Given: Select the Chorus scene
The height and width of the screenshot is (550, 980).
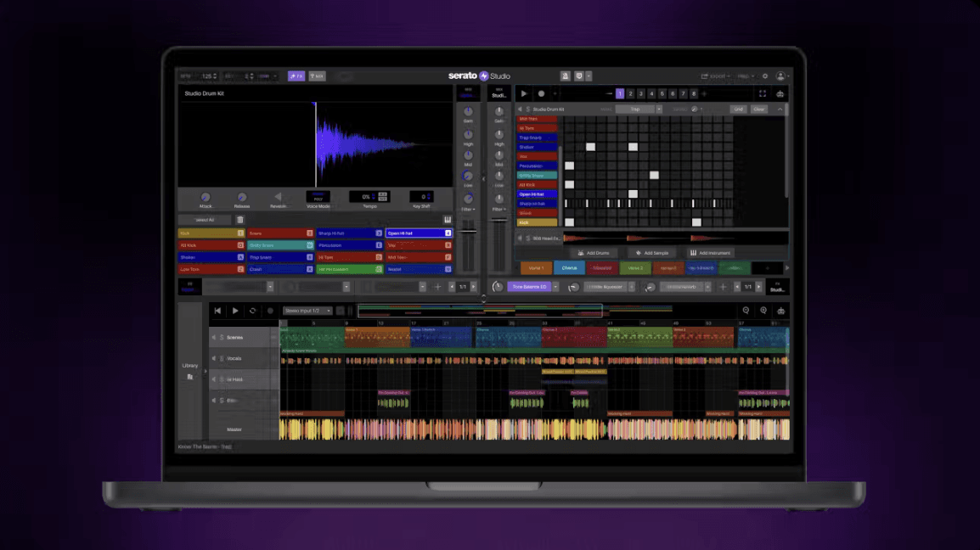Looking at the screenshot, I should 569,268.
